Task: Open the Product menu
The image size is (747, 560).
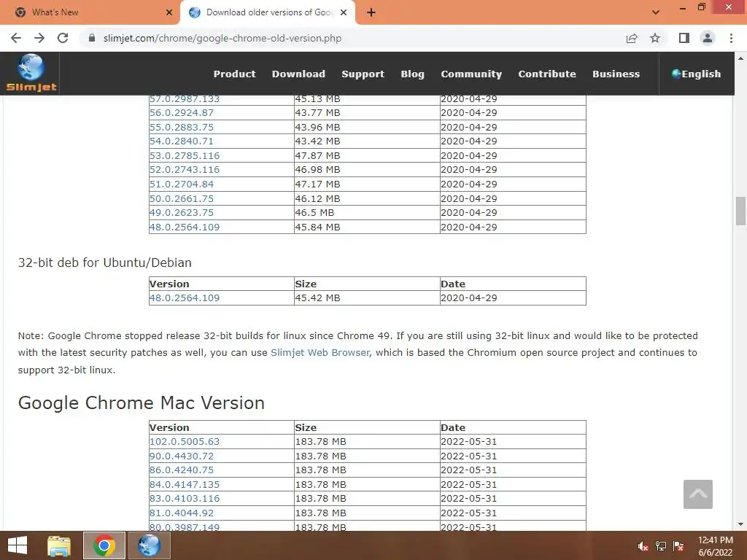Action: click(x=234, y=74)
